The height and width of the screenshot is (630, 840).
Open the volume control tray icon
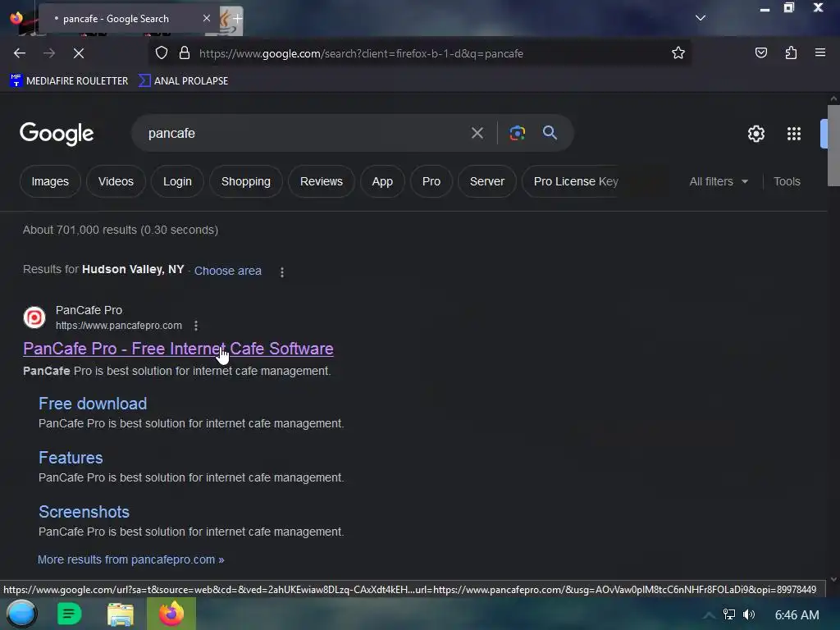pyautogui.click(x=749, y=614)
